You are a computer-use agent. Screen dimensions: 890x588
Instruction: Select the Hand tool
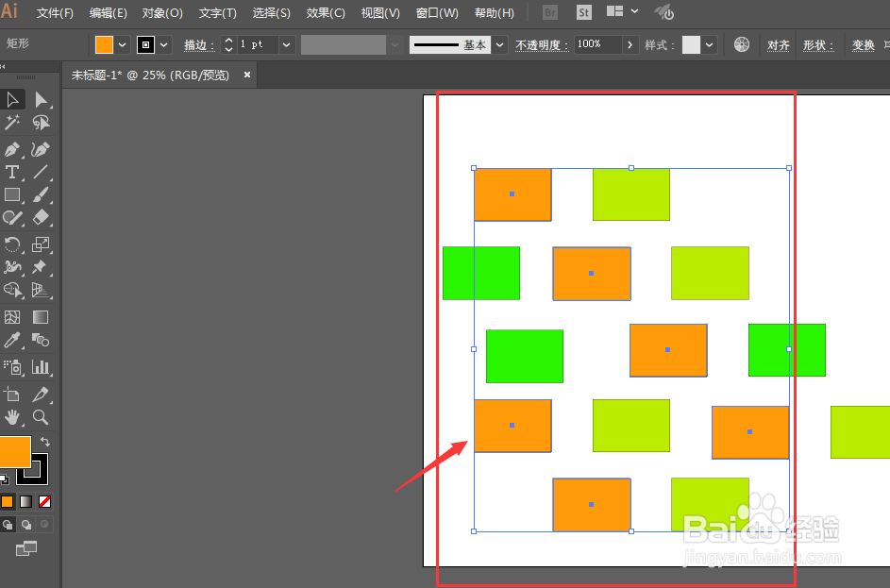(x=12, y=417)
